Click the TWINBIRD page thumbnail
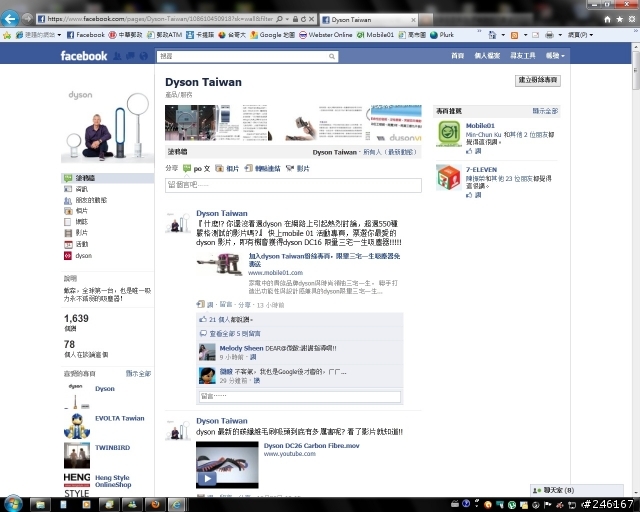 (77, 455)
